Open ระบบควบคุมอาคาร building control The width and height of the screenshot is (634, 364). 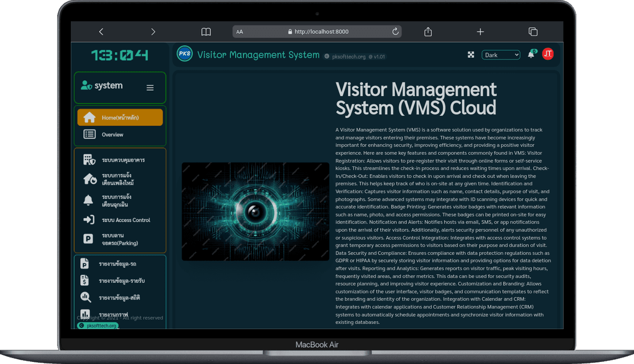(120, 160)
